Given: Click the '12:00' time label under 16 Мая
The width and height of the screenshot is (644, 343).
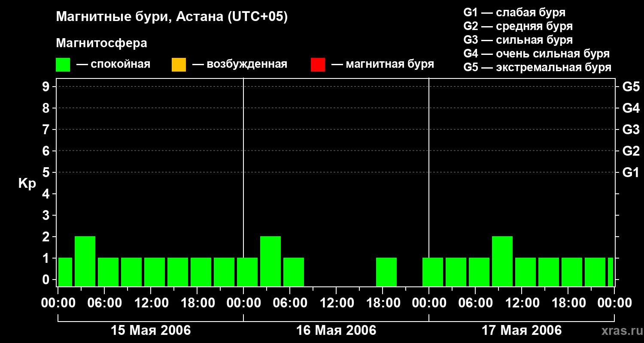Looking at the screenshot, I should click(x=336, y=303).
